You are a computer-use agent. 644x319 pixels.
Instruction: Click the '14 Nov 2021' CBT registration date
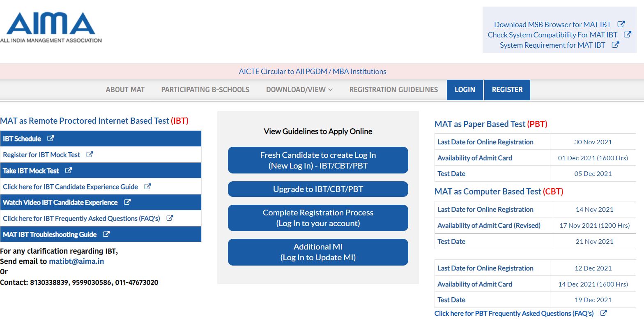tap(594, 209)
